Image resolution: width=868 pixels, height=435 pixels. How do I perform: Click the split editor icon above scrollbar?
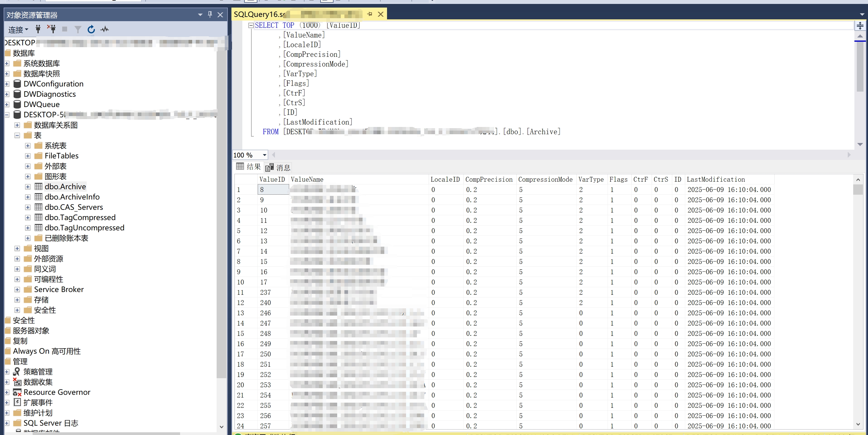[x=860, y=26]
